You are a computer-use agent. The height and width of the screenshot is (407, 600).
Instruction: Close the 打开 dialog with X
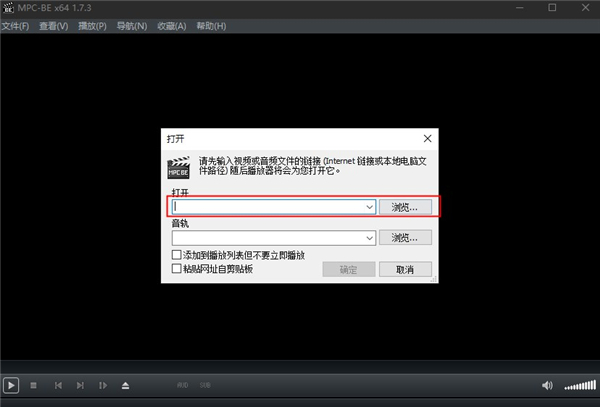tap(427, 138)
